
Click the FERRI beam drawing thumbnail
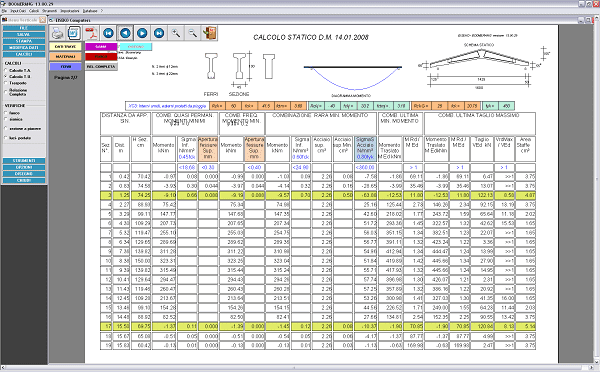click(x=211, y=66)
